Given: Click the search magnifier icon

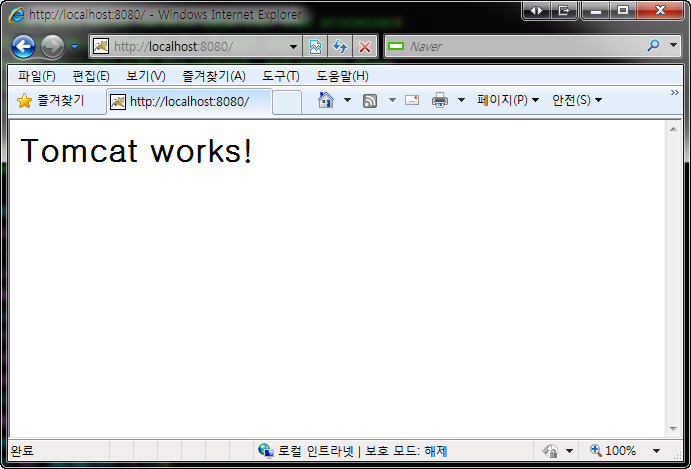Looking at the screenshot, I should pyautogui.click(x=654, y=45).
